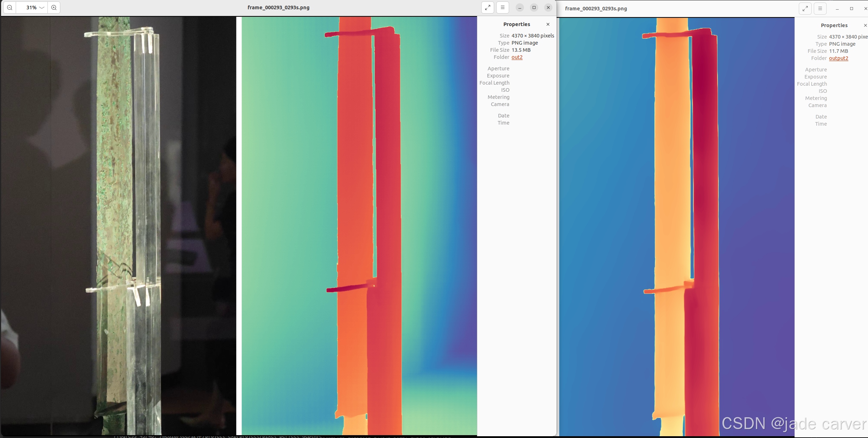
Task: Click the zoom out magnifier icon
Action: [10, 7]
